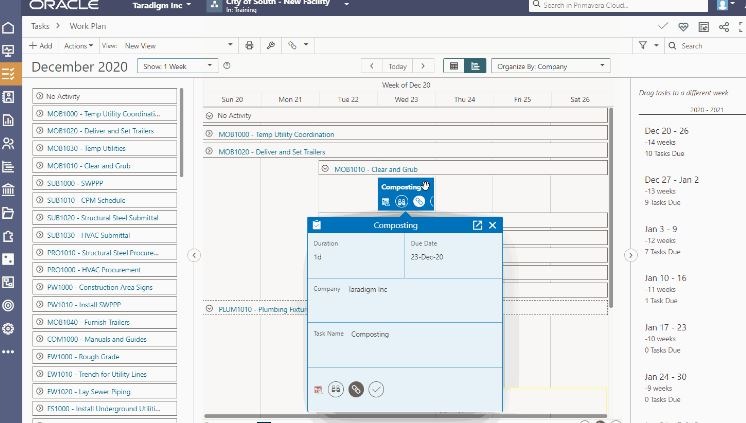Viewport: 746px width, 423px height.
Task: Select the Dec 27 - Jan 2 week
Action: [672, 190]
